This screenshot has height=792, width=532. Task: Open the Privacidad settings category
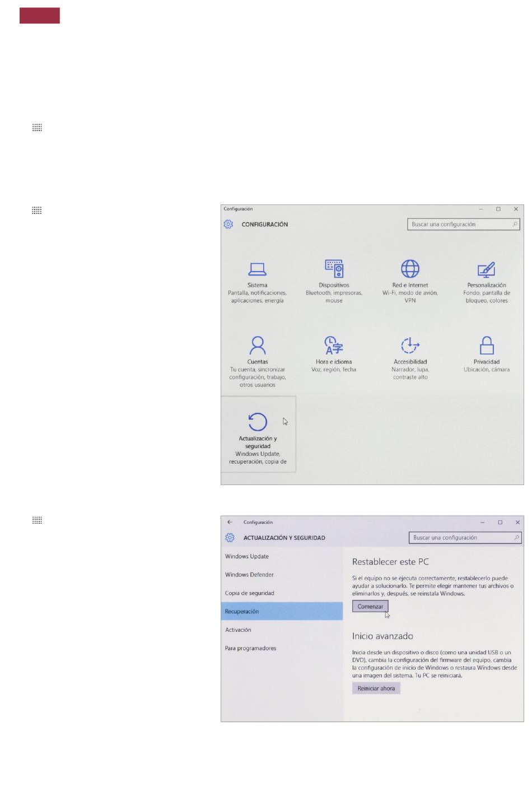click(487, 355)
